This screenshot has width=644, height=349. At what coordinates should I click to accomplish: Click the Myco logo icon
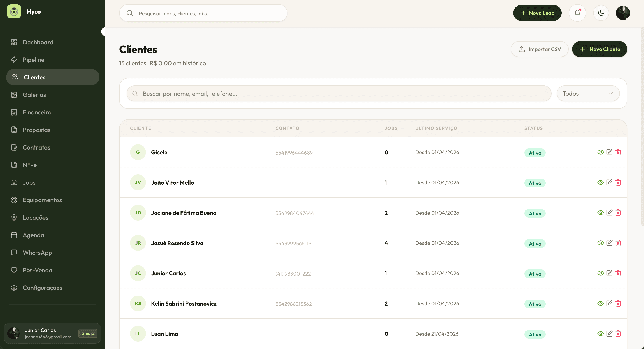click(x=14, y=11)
